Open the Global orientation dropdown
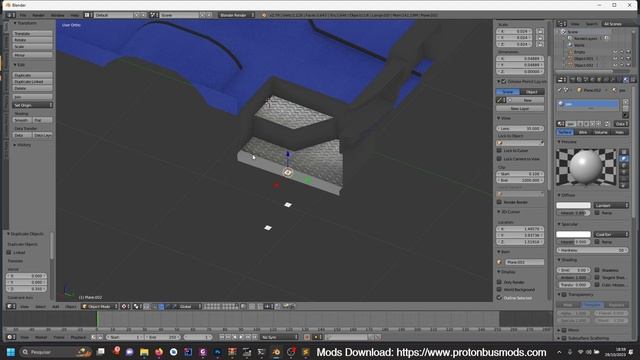 [190, 306]
